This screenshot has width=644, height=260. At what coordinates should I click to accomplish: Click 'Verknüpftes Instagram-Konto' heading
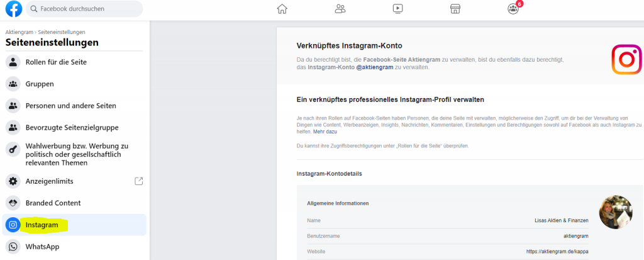tap(349, 46)
